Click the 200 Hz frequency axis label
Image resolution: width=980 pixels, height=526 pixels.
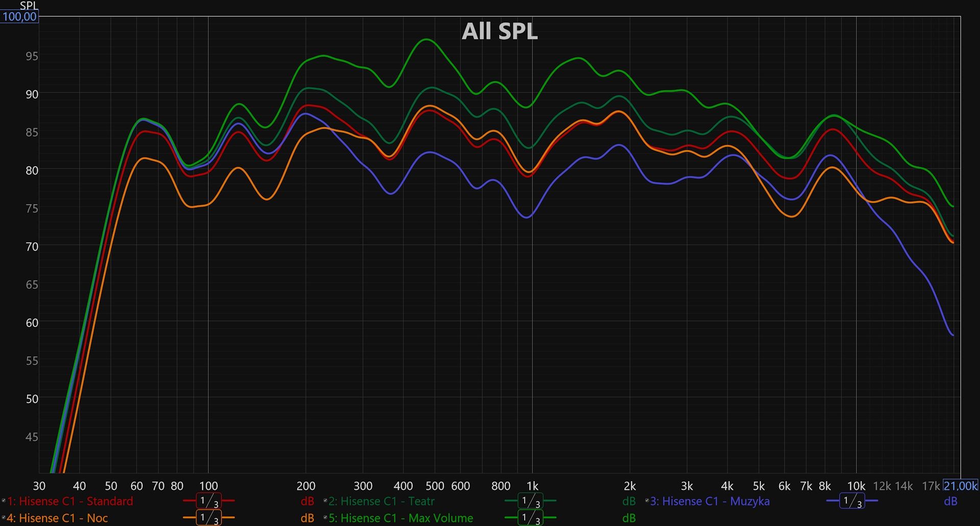click(x=306, y=486)
